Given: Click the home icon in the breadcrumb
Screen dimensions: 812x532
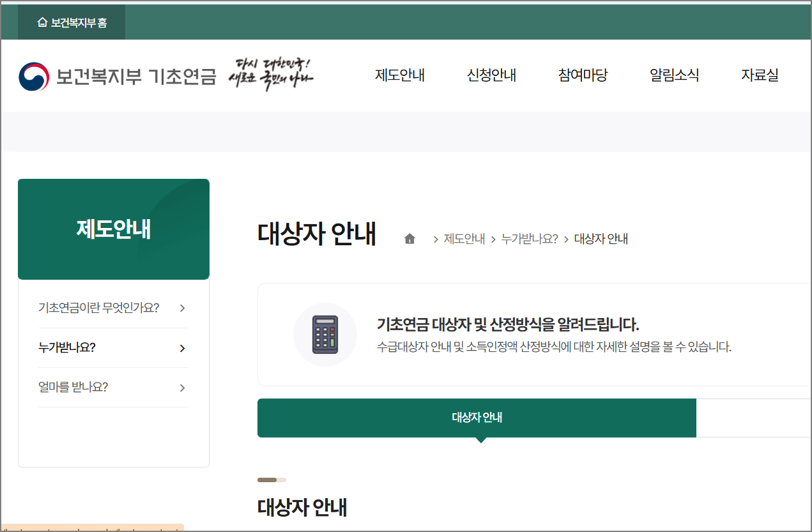Looking at the screenshot, I should tap(409, 238).
